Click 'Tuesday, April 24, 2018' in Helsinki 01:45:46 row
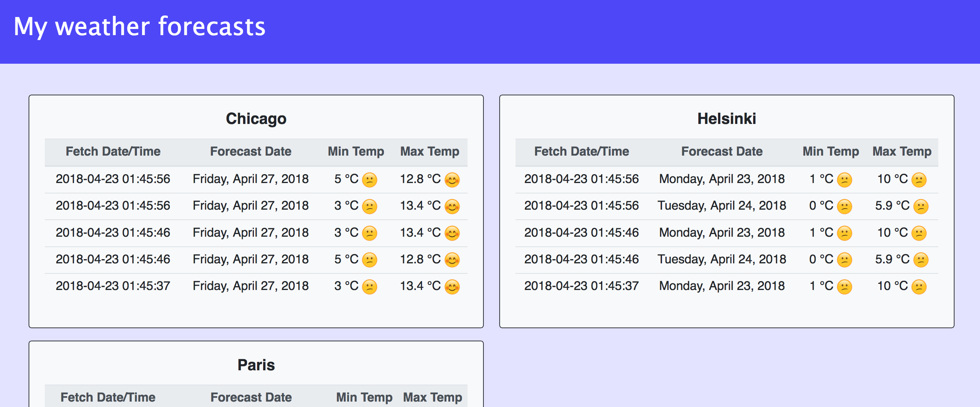The height and width of the screenshot is (407, 980). point(722,259)
